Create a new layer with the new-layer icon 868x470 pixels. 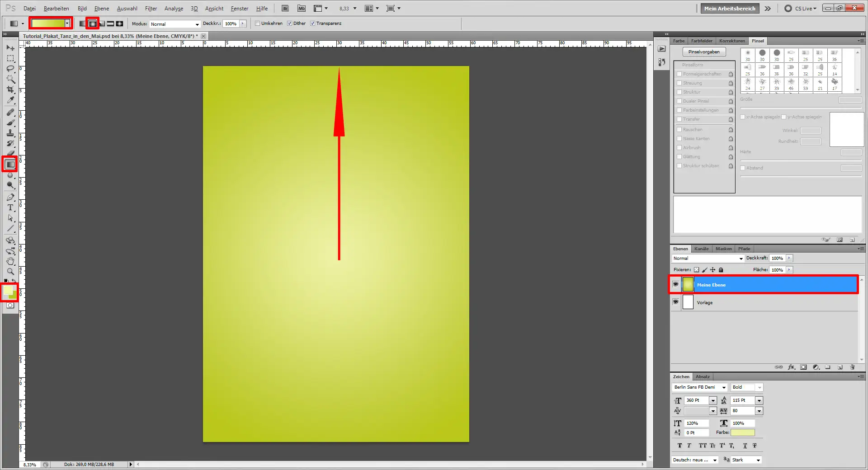click(840, 367)
